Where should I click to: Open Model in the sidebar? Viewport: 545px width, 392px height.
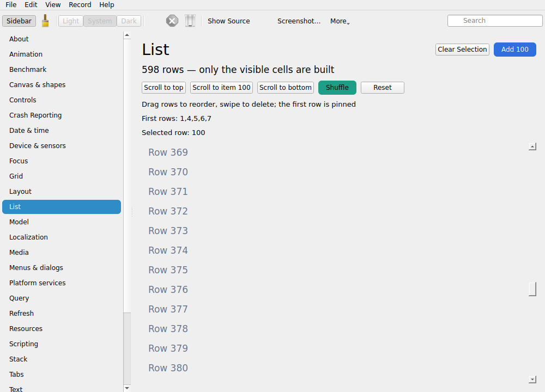coord(62,222)
